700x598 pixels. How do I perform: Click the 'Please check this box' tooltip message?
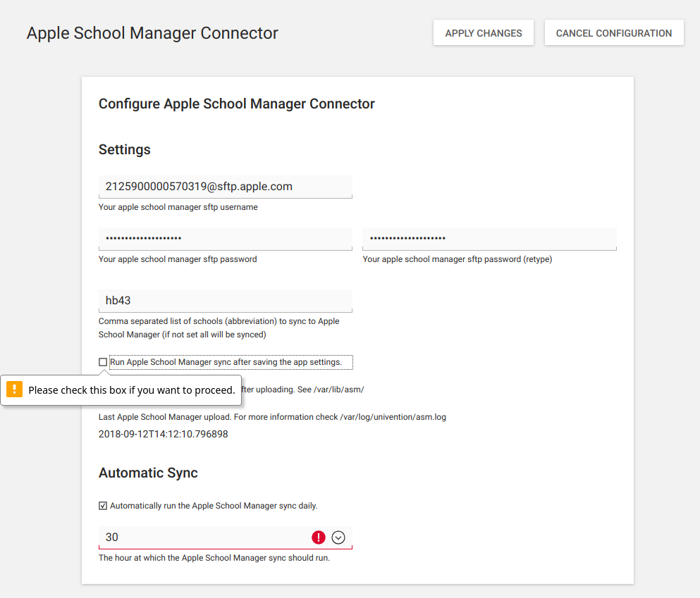[x=131, y=390]
